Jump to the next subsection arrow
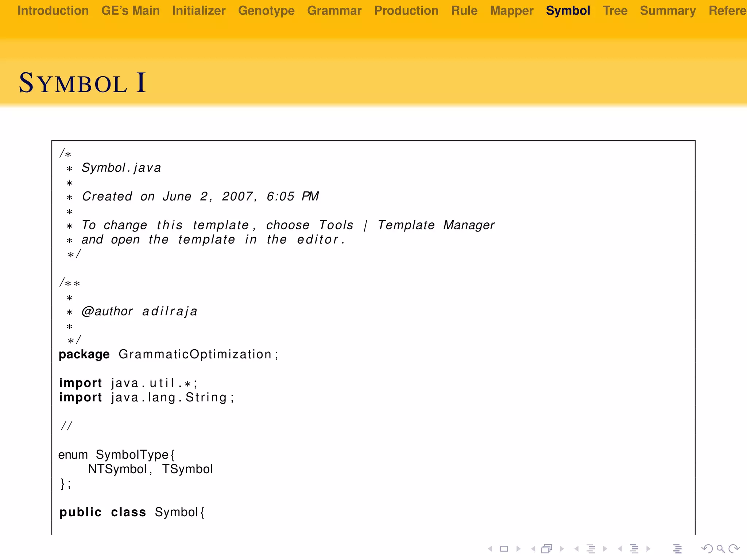 pos(605,548)
